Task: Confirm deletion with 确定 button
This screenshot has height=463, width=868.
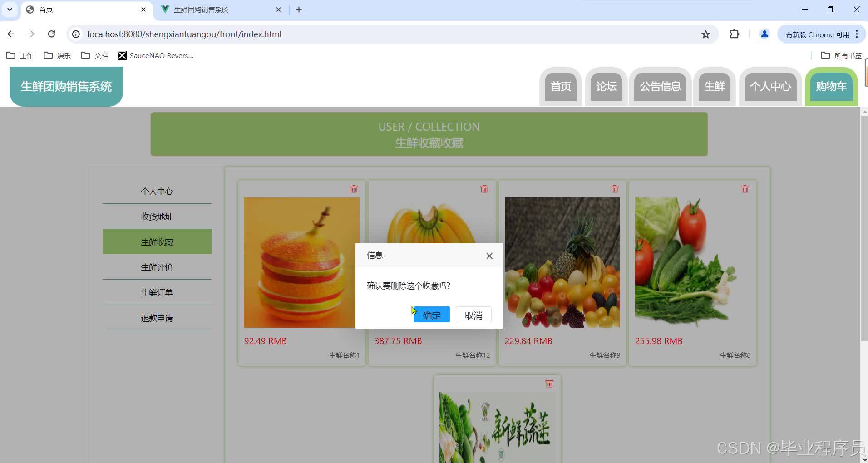Action: coord(431,315)
